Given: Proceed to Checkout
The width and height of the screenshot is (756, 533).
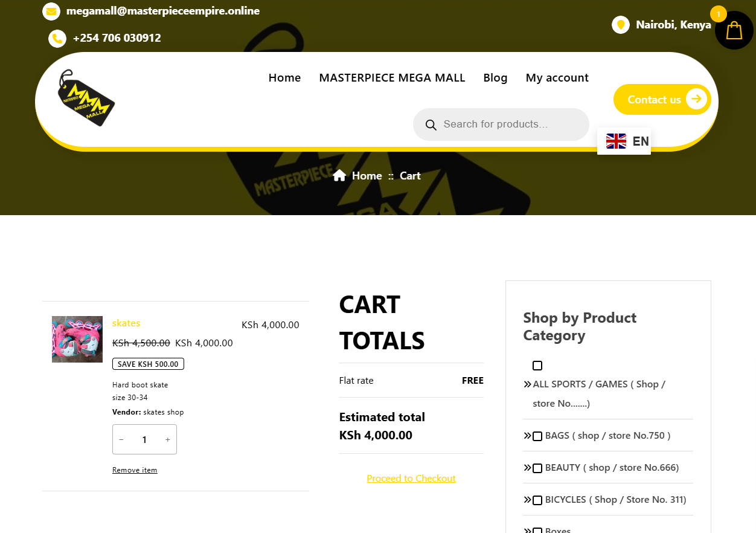Looking at the screenshot, I should pos(411,479).
